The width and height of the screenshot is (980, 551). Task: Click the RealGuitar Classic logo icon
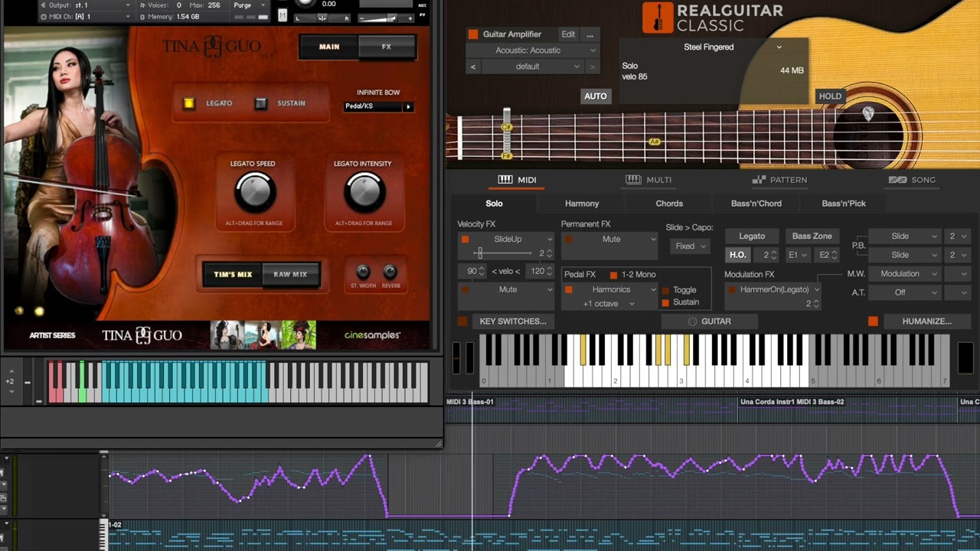point(657,18)
